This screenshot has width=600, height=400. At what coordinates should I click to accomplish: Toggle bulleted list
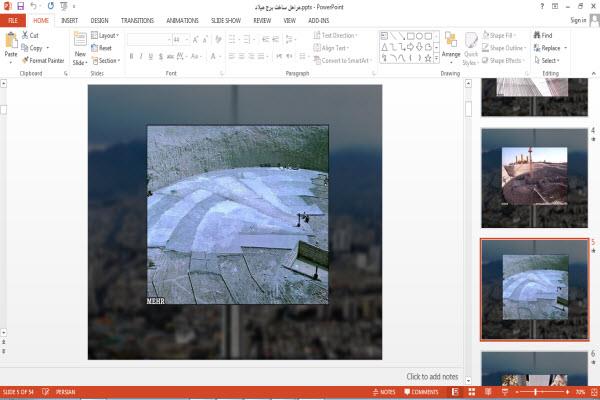(233, 39)
